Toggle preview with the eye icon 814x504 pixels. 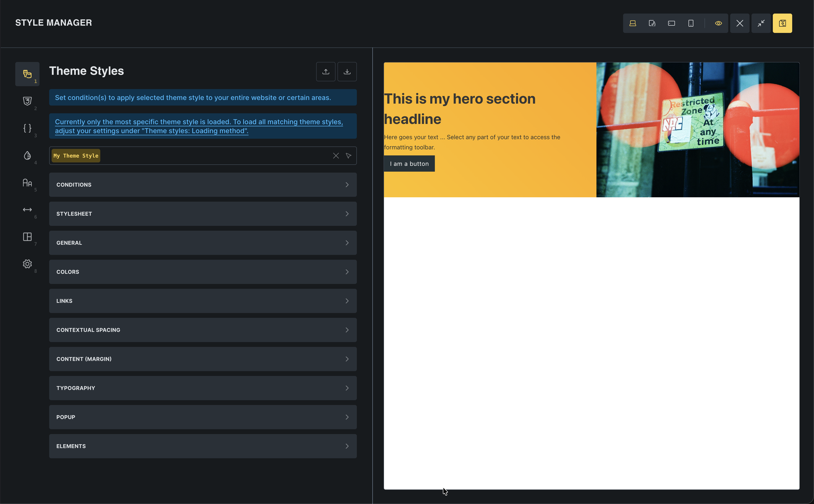coord(718,23)
